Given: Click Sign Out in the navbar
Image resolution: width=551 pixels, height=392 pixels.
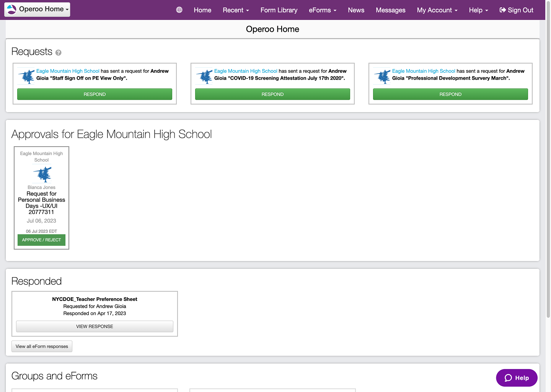Looking at the screenshot, I should click(516, 10).
